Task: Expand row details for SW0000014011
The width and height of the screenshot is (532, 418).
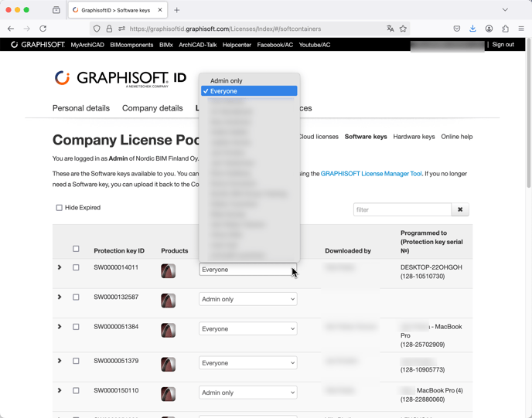Action: [60, 267]
